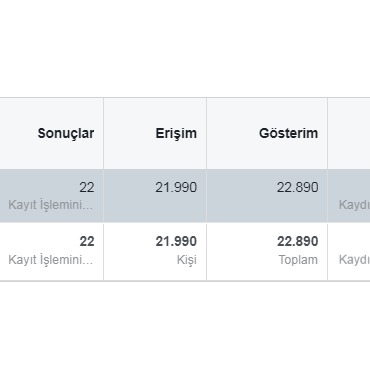Click empty space beneath 22.890 in highlighted row
Image resolution: width=370 pixels, height=370 pixels.
click(267, 208)
